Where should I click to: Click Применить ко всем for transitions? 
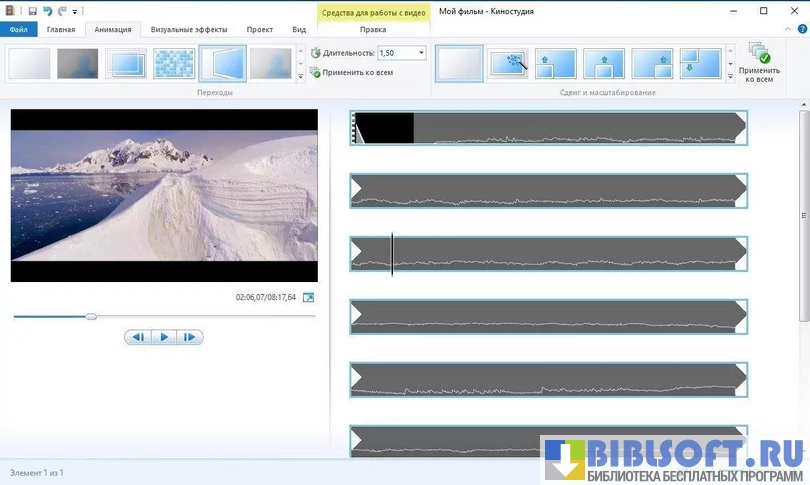(350, 73)
